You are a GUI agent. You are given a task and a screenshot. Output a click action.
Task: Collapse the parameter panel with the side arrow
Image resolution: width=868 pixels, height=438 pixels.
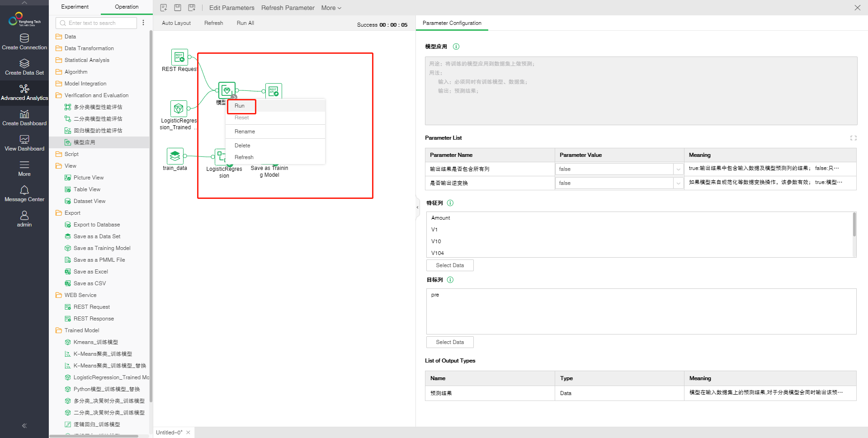[x=417, y=207]
